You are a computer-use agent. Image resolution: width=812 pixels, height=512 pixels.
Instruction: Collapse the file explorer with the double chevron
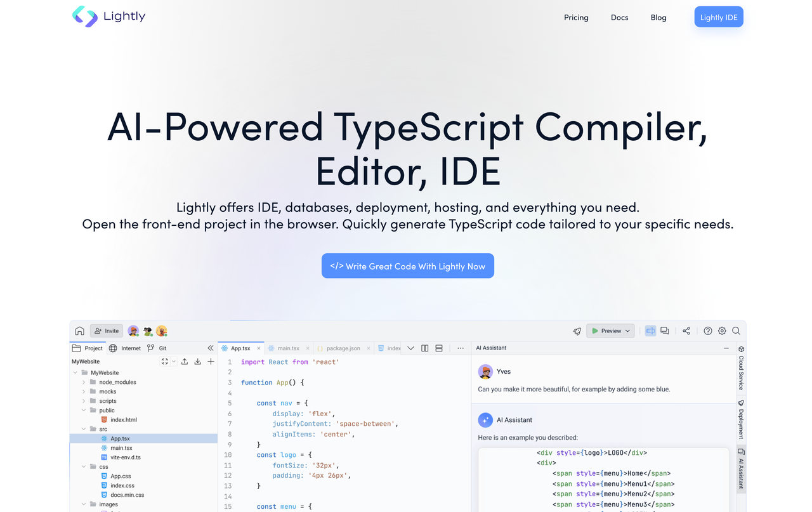pyautogui.click(x=210, y=348)
